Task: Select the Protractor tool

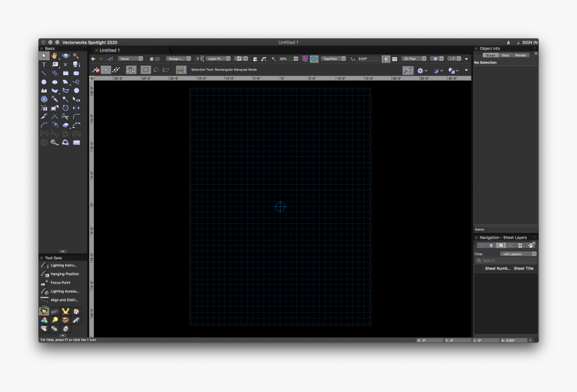Action: click(x=66, y=143)
